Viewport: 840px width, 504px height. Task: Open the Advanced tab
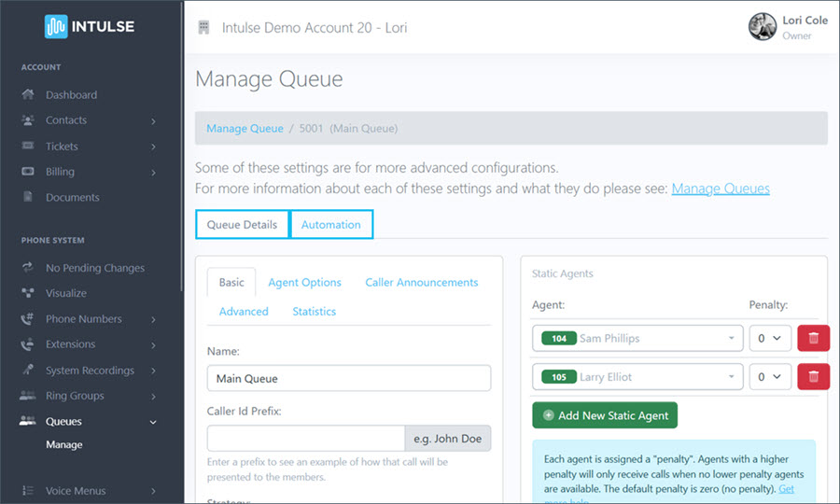pyautogui.click(x=244, y=311)
